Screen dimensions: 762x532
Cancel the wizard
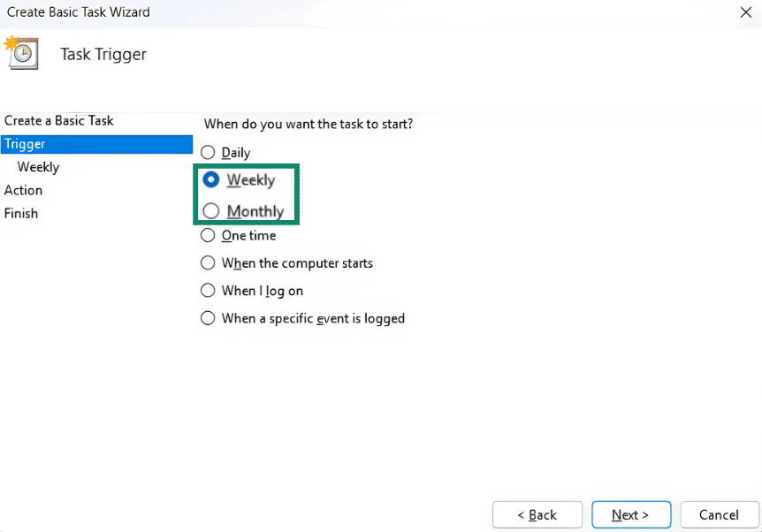tap(719, 514)
